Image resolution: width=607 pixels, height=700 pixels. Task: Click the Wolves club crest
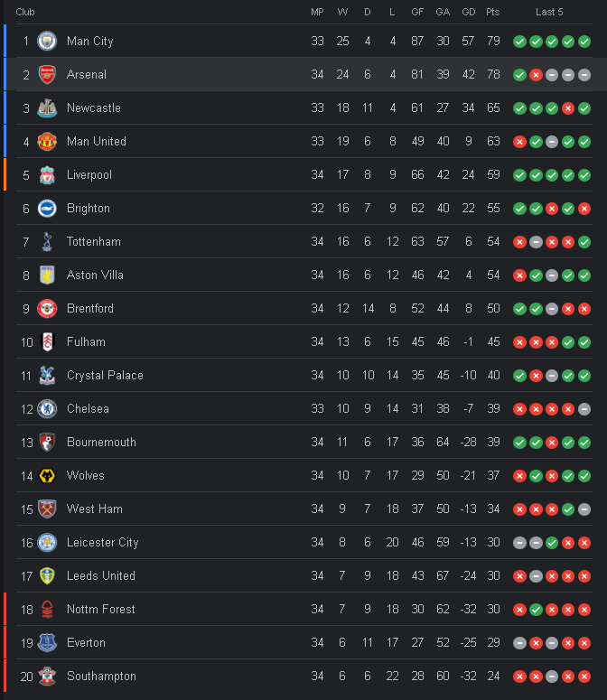47,475
